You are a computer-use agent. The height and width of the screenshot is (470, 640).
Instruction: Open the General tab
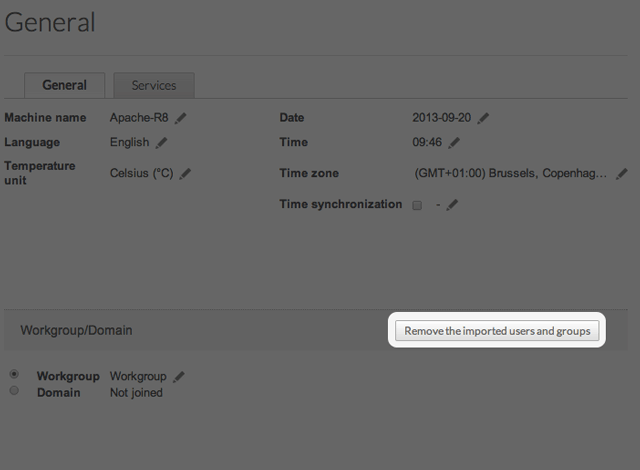coord(64,86)
